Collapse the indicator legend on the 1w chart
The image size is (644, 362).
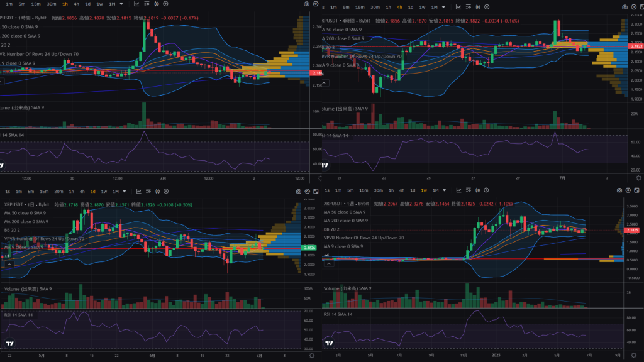click(328, 264)
